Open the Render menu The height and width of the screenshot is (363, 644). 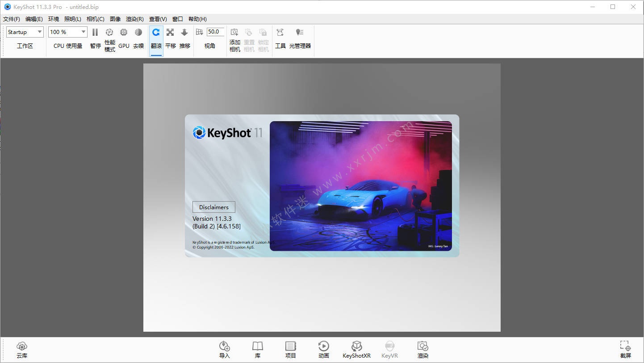point(135,19)
